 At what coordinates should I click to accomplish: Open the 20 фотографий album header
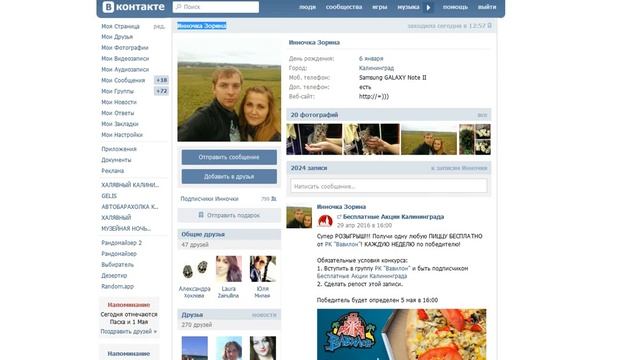[389, 115]
